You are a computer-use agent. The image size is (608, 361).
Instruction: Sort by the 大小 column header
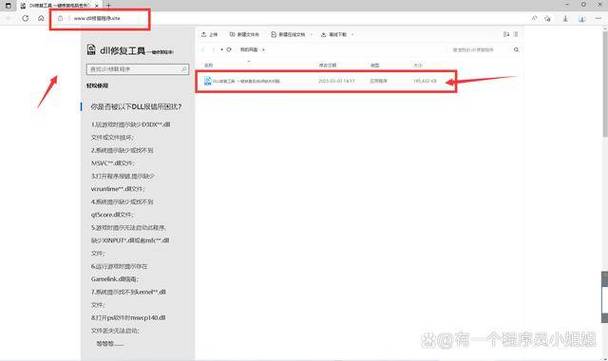coord(418,65)
